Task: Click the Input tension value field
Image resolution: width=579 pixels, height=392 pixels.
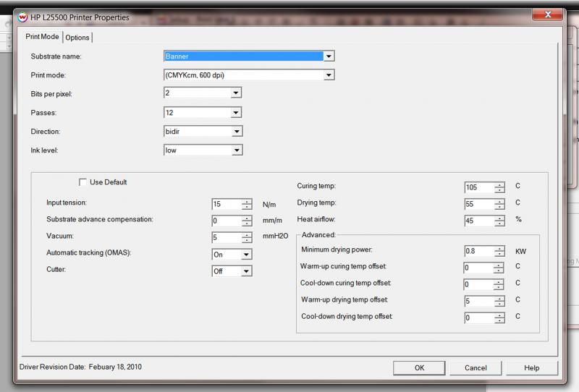Action: tap(227, 204)
